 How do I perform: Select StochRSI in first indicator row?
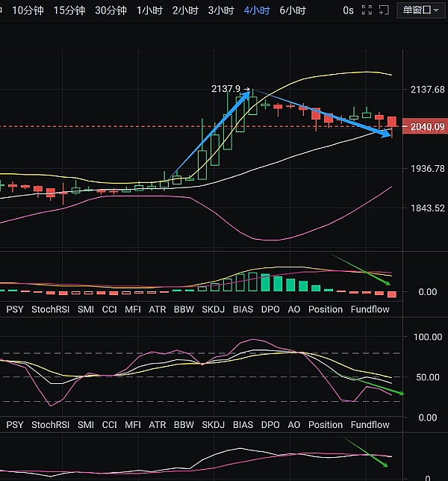tap(52, 309)
